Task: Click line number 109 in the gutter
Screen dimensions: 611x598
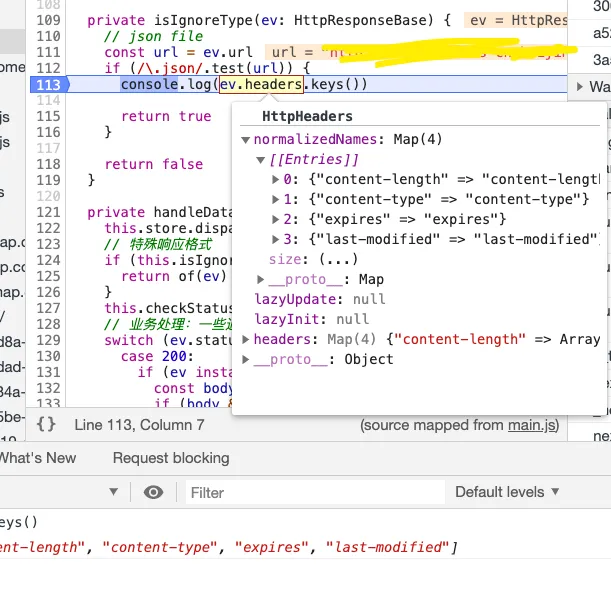Action: [48, 20]
